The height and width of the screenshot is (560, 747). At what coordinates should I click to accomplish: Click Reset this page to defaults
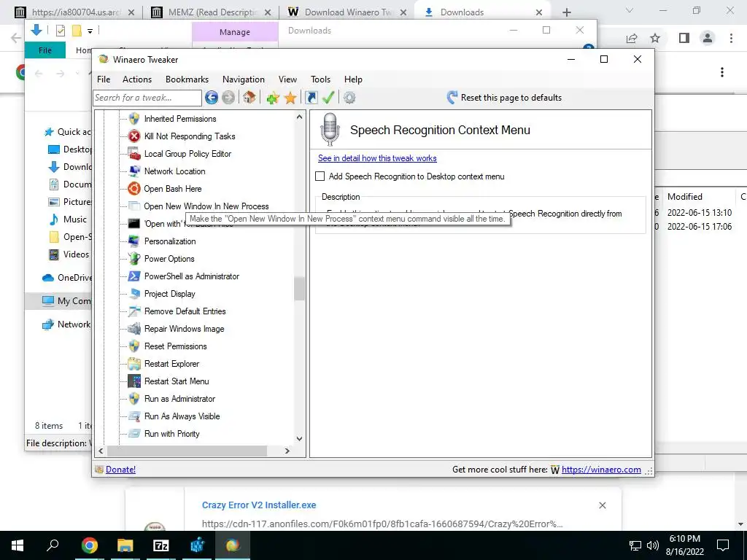(504, 98)
